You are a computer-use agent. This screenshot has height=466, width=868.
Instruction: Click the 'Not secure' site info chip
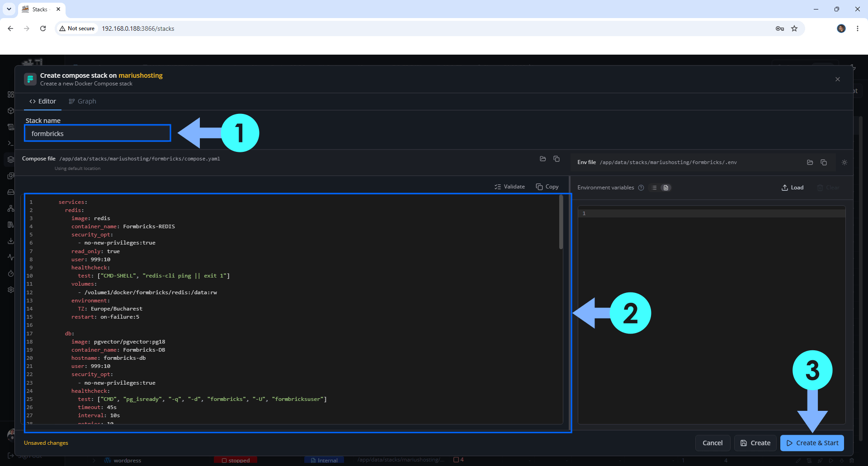click(77, 28)
